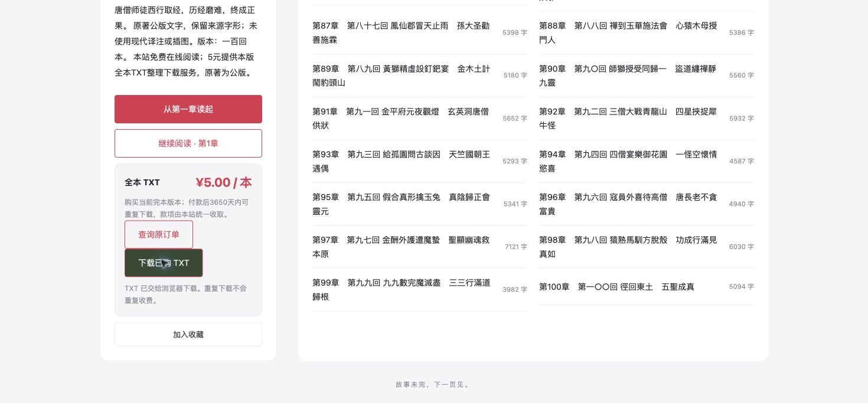Click the 3982 字 word count
The image size is (868, 403).
click(515, 290)
